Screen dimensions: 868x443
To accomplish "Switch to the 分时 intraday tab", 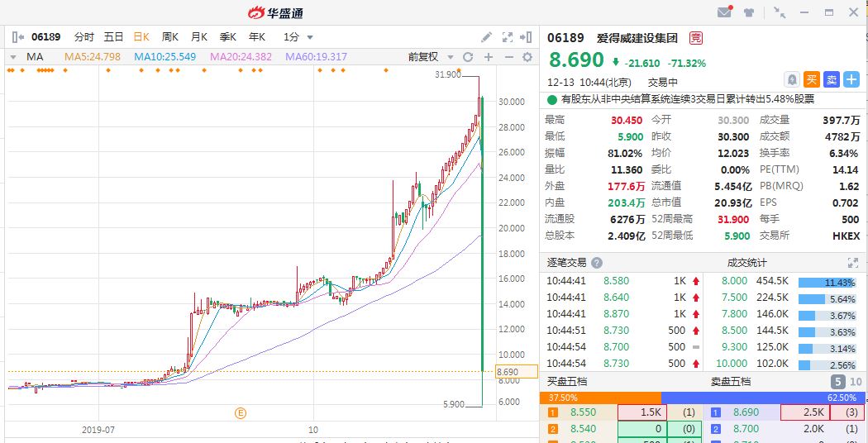I will coord(84,37).
